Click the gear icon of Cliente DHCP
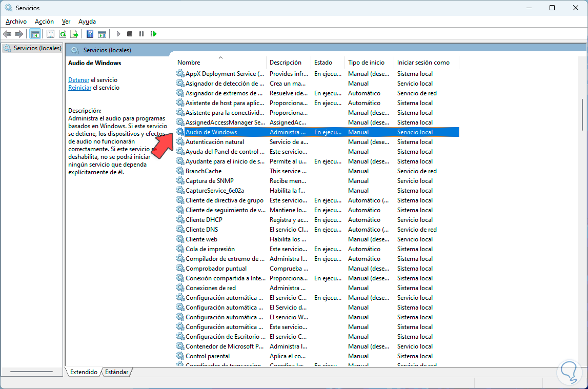Viewport: 588px width, 389px height. click(x=180, y=219)
